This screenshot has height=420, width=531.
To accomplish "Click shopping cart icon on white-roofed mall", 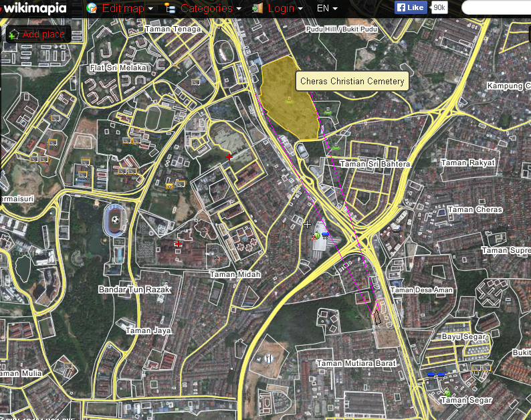I will pyautogui.click(x=325, y=234).
